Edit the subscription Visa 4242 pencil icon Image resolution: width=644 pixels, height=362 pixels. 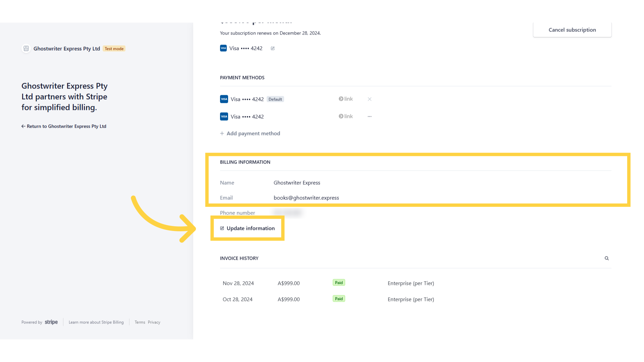273,48
